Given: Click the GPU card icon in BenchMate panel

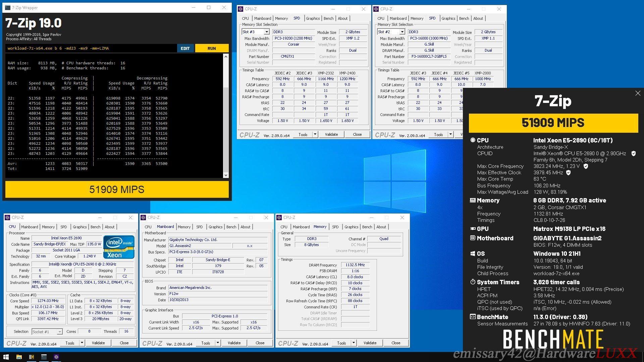Looking at the screenshot, I should [x=473, y=229].
